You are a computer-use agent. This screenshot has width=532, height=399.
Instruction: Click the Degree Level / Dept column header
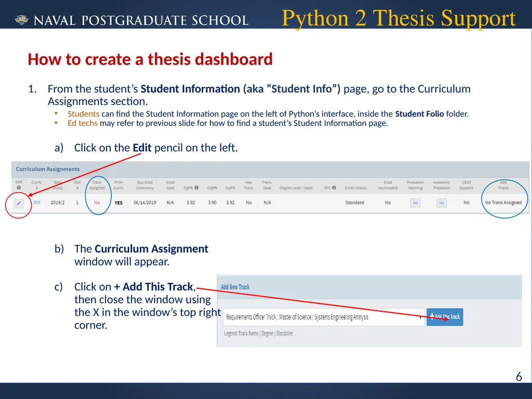coord(296,188)
